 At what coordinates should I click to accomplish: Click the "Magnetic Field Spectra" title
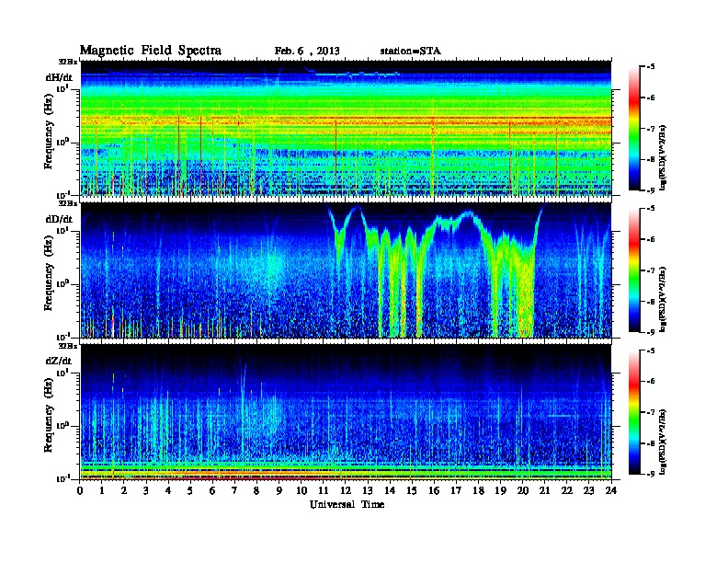[x=151, y=51]
